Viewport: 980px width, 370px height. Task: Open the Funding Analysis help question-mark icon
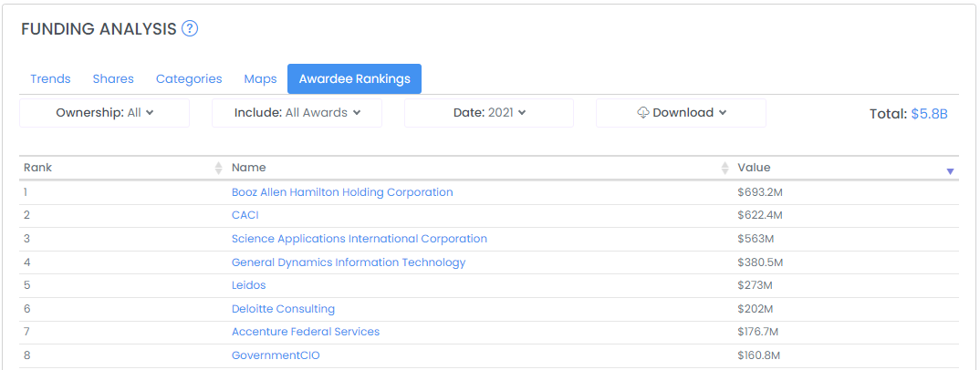click(x=190, y=28)
